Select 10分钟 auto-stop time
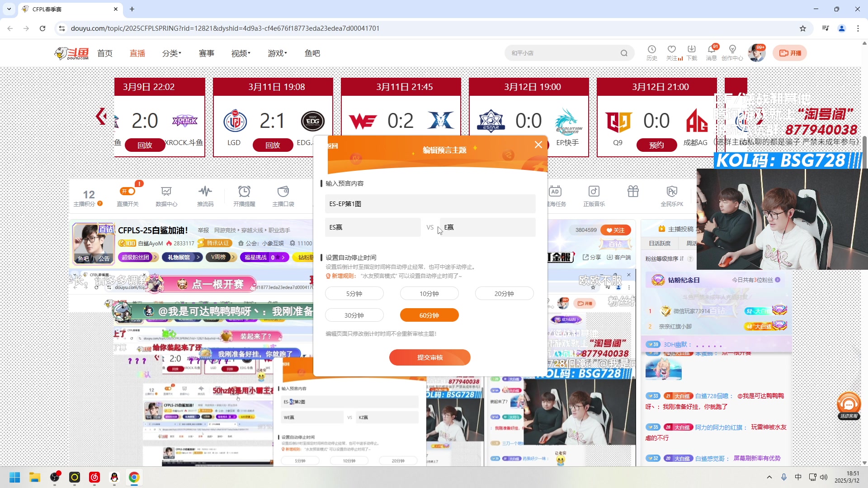This screenshot has height=488, width=868. click(429, 294)
